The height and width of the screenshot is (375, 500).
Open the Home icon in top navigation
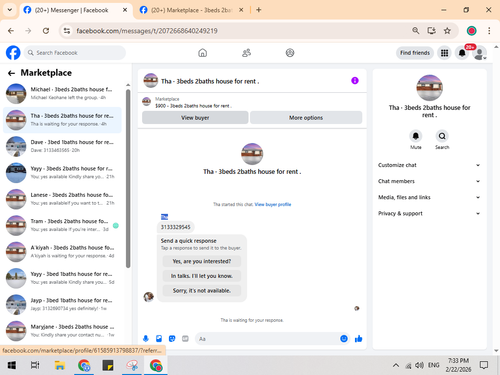coord(203,53)
